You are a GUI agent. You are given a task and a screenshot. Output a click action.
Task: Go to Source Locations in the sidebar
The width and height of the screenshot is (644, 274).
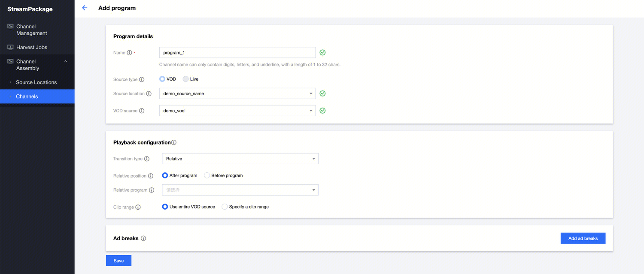(36, 82)
